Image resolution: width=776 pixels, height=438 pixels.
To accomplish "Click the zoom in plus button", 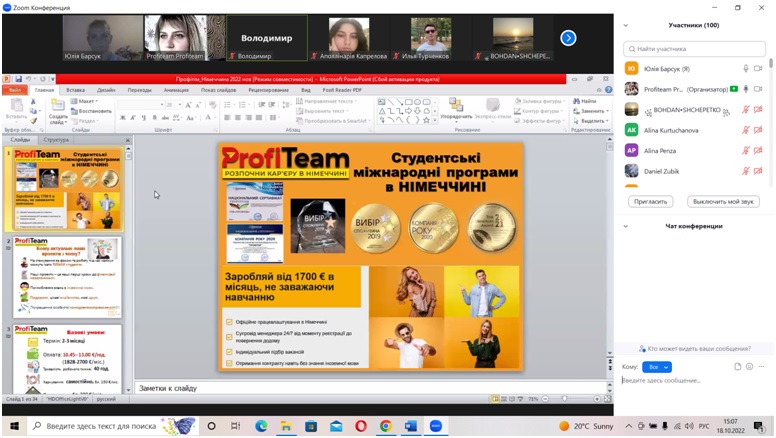I will pos(597,398).
